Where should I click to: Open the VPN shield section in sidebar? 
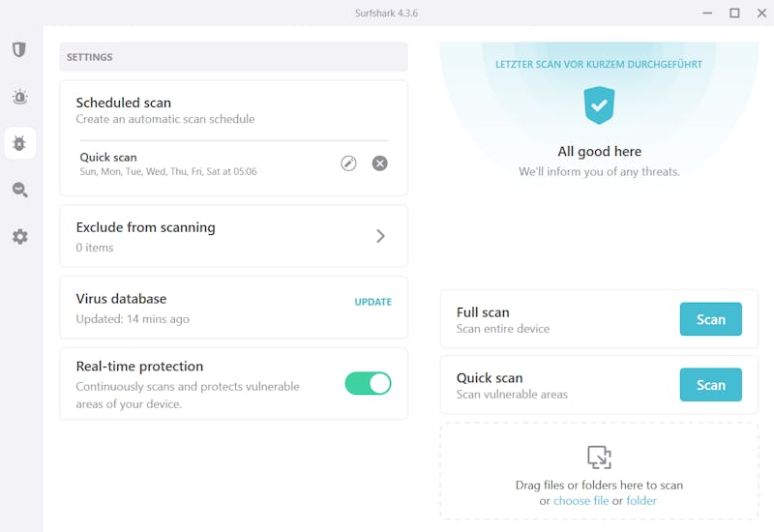(x=19, y=50)
